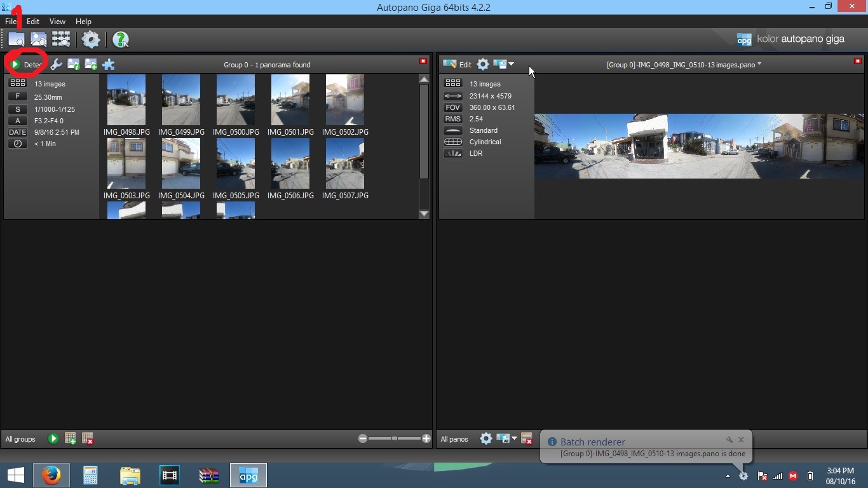The width and height of the screenshot is (868, 488).
Task: Open panorama settings gear next to Edit
Action: [x=483, y=65]
